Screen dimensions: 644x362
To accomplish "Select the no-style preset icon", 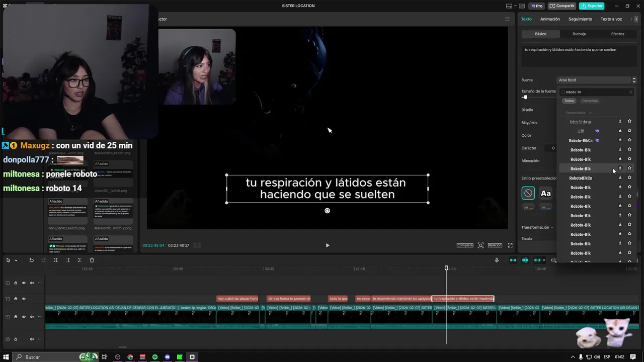I will point(528,193).
